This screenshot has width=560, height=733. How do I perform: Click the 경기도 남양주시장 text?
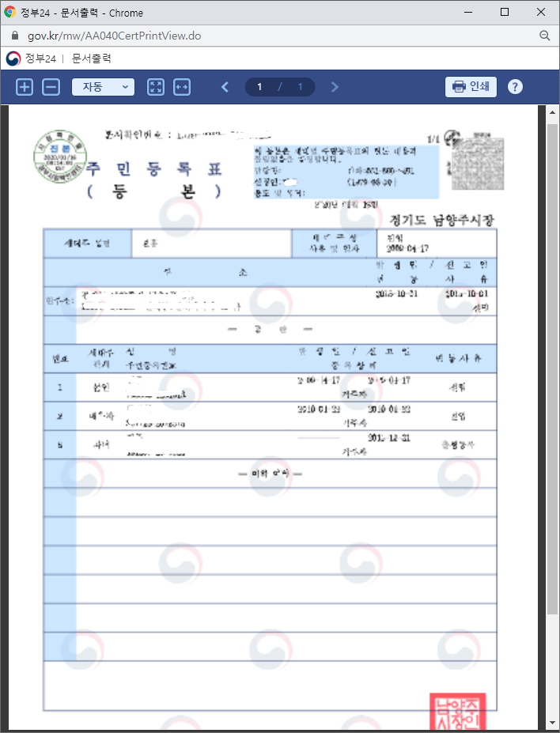tap(441, 220)
